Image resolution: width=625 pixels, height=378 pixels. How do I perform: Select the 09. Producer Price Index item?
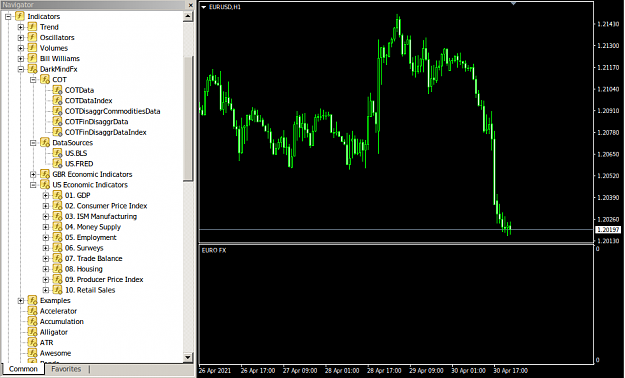(x=104, y=280)
